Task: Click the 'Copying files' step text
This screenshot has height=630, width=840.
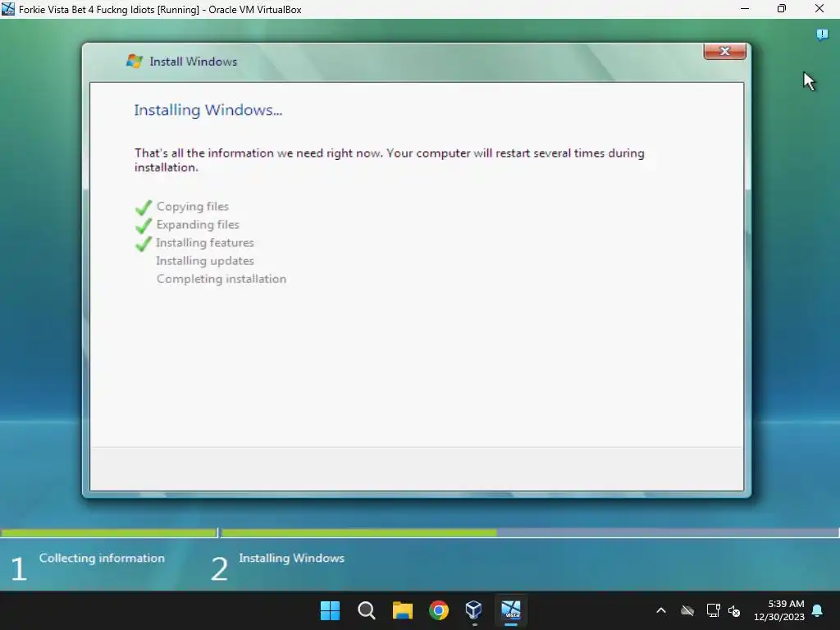Action: 193,206
